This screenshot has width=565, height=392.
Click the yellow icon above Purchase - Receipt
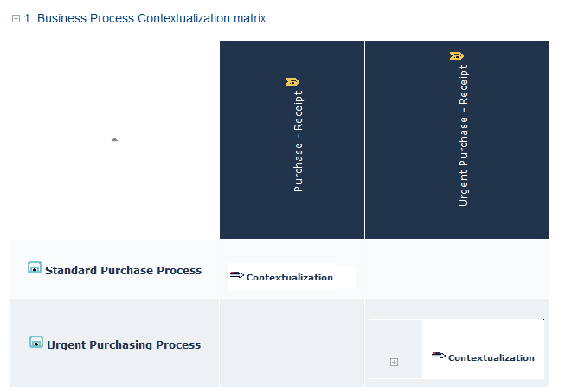292,82
